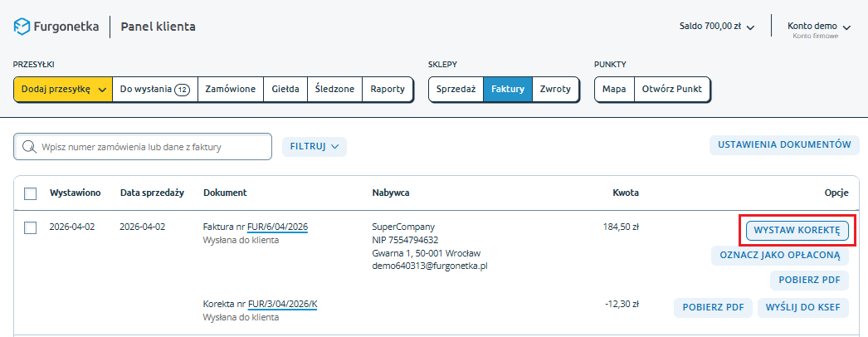This screenshot has height=337, width=868.
Task: Open the Zwroty tab
Action: pyautogui.click(x=555, y=89)
